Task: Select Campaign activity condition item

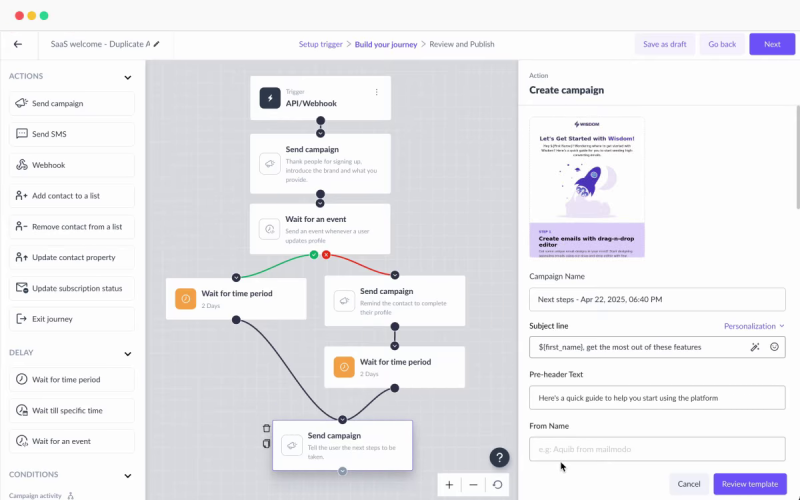Action: [x=42, y=495]
